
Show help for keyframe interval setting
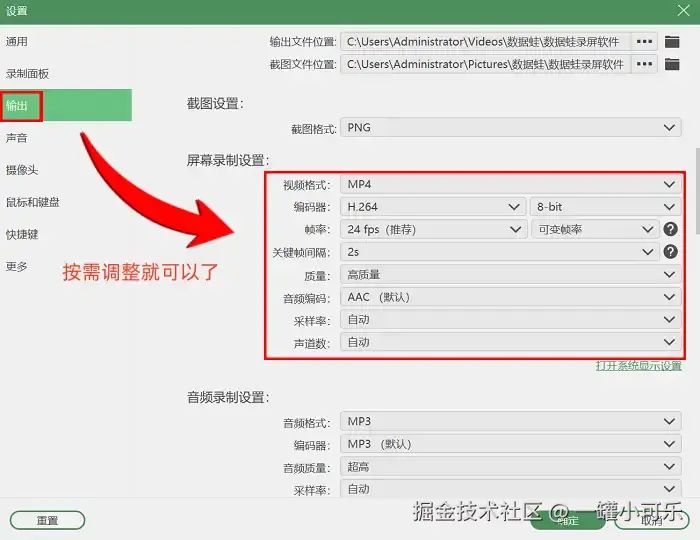[670, 252]
